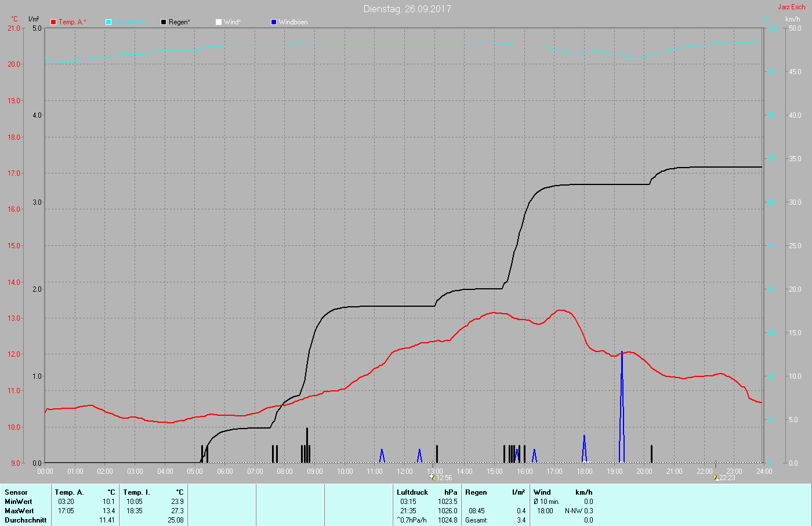812x526 pixels.
Task: Click the 21:35 pressure maximum time
Action: tap(408, 511)
